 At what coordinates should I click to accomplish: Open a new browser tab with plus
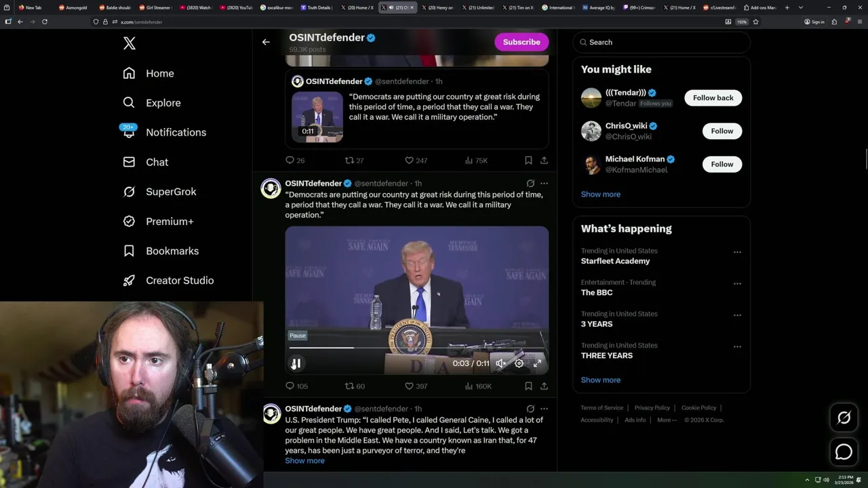click(x=789, y=7)
